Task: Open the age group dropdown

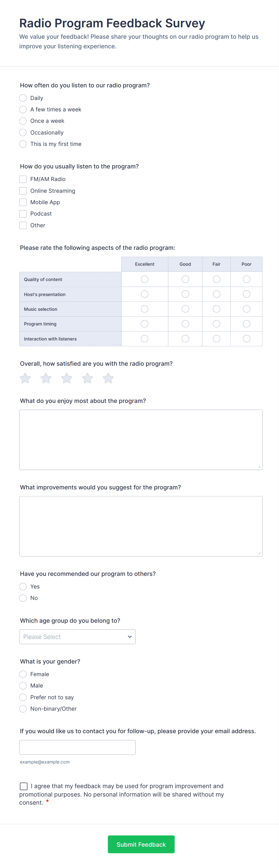Action: pyautogui.click(x=77, y=637)
